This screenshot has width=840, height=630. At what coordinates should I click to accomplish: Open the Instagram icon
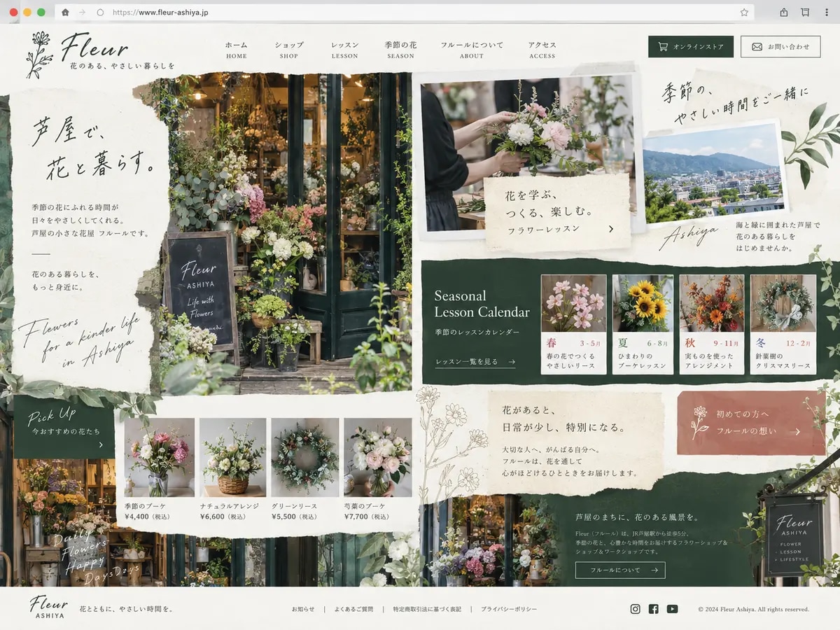tap(635, 609)
